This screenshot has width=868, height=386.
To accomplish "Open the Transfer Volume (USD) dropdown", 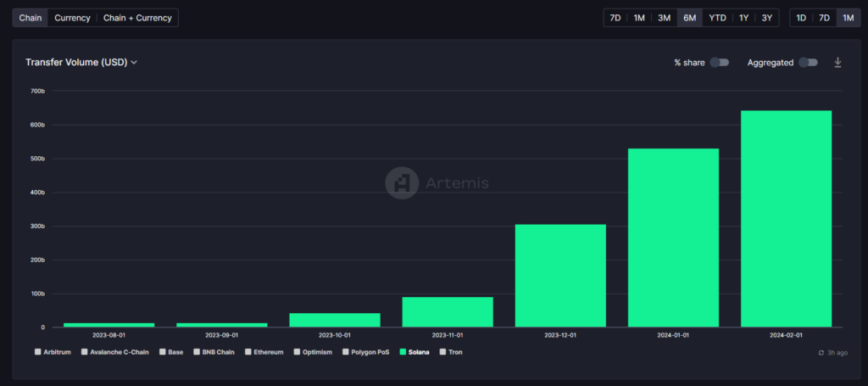I will (x=81, y=63).
